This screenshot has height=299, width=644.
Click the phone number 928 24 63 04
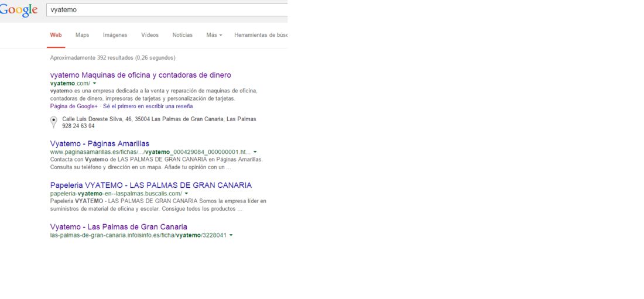pyautogui.click(x=78, y=126)
